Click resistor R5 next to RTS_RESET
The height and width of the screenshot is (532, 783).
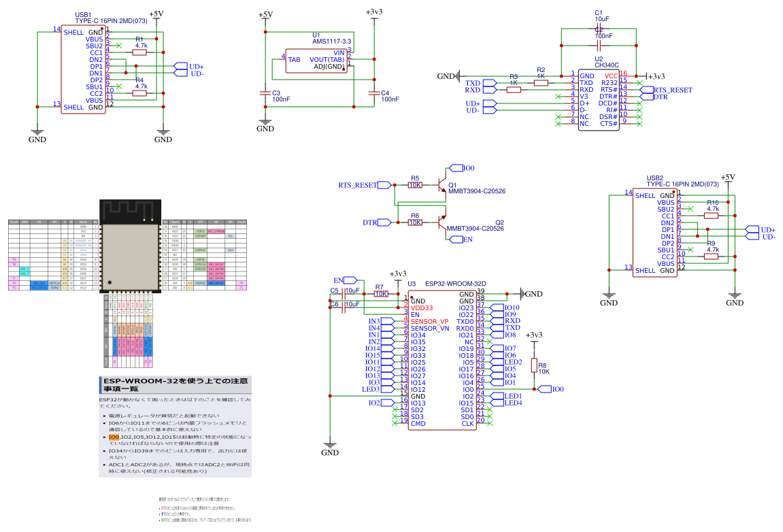coord(415,184)
